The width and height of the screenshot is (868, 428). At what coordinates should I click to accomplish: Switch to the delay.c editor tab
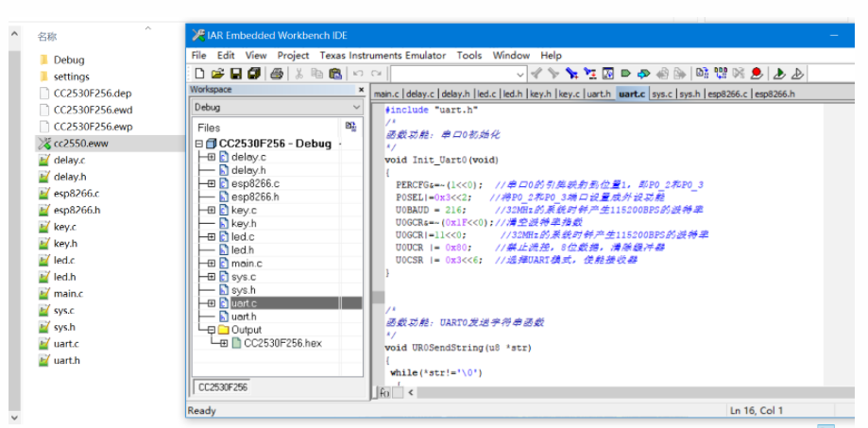pos(420,94)
